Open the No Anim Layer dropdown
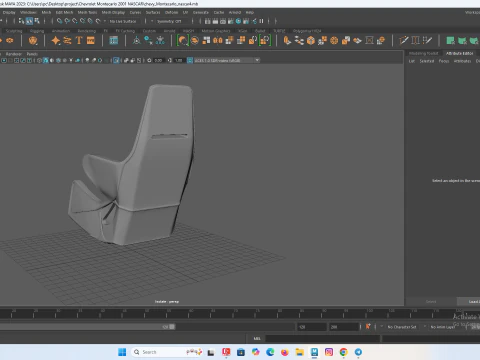 coord(443,327)
